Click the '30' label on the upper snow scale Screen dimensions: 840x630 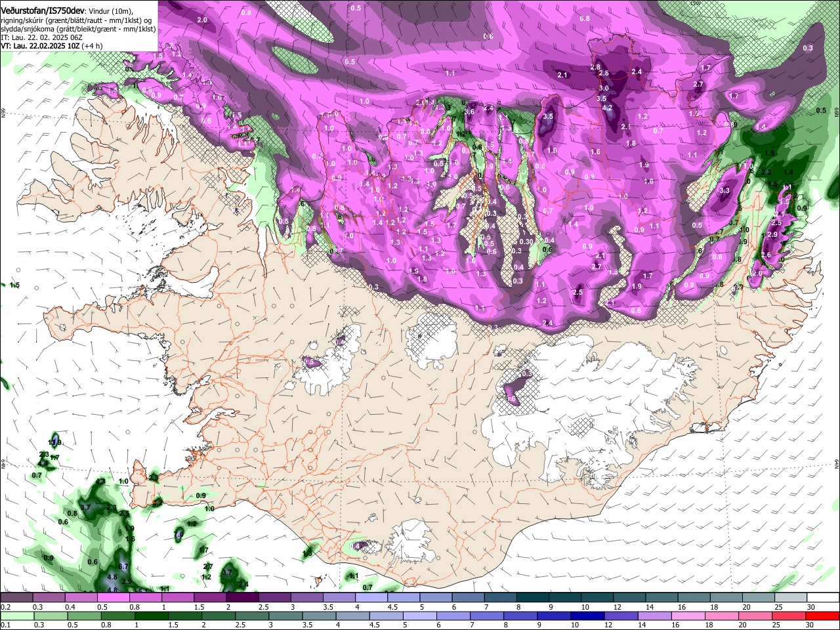(811, 607)
